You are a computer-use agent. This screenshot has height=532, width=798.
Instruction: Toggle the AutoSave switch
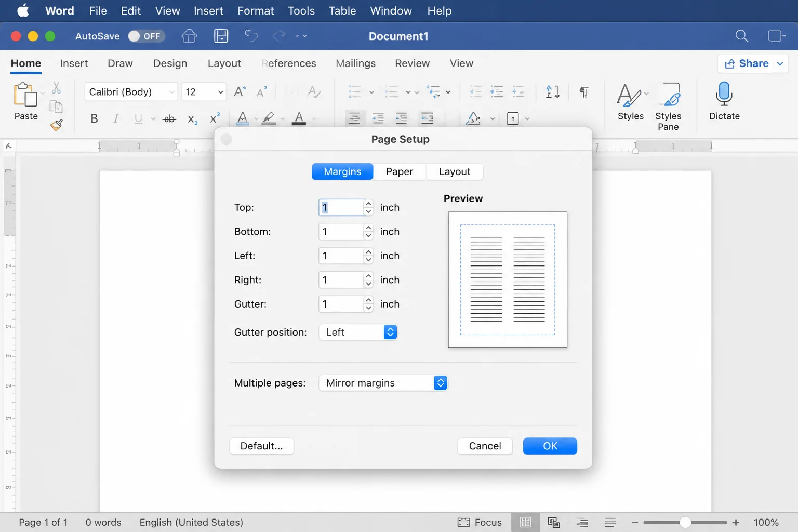pyautogui.click(x=147, y=36)
